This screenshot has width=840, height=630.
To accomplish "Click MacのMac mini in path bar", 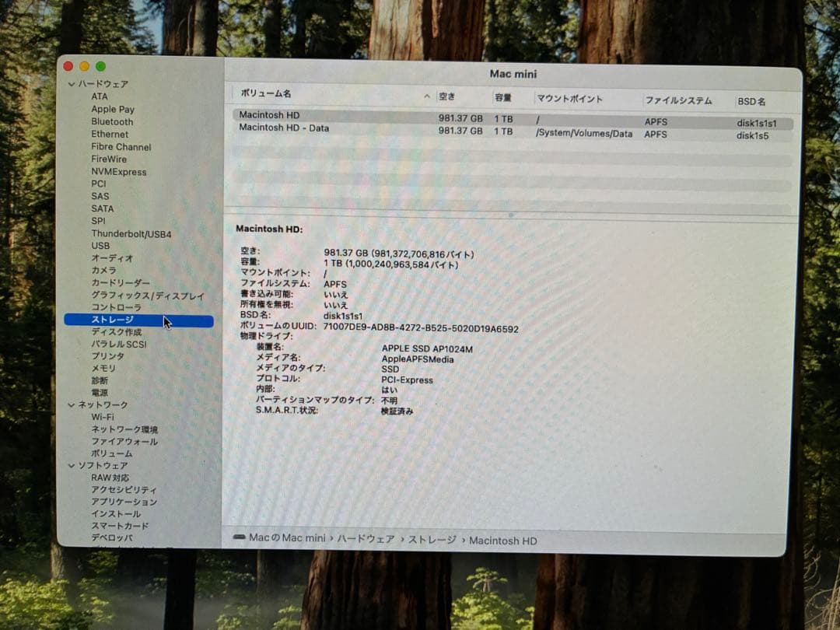I will [287, 538].
